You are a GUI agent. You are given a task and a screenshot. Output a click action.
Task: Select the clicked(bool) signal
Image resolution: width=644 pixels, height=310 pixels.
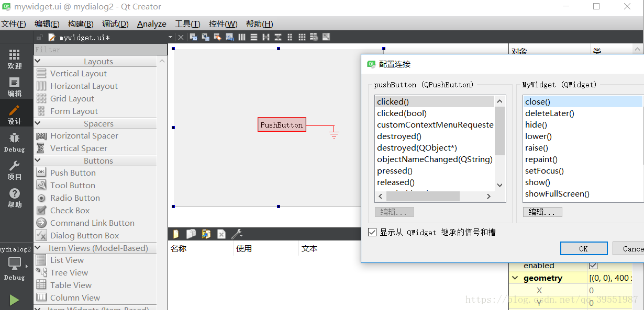coord(402,113)
